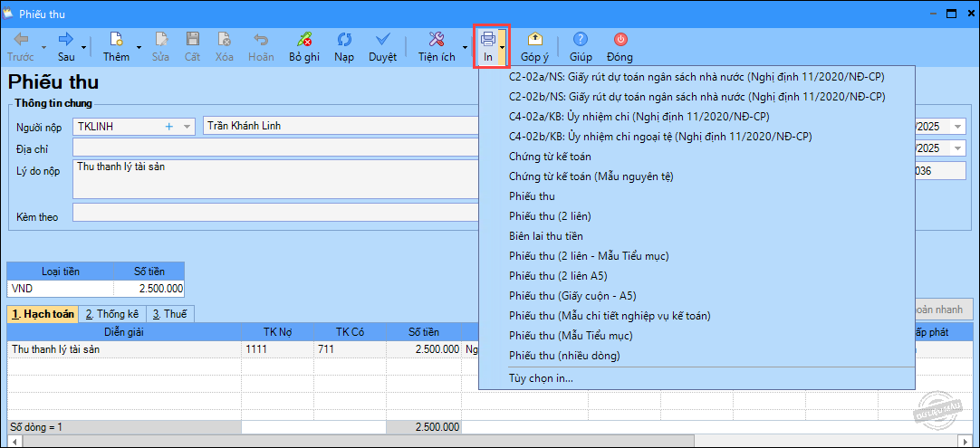
Task: Choose C2-02b/NS Giấy rút dự toán print form
Action: click(x=697, y=96)
